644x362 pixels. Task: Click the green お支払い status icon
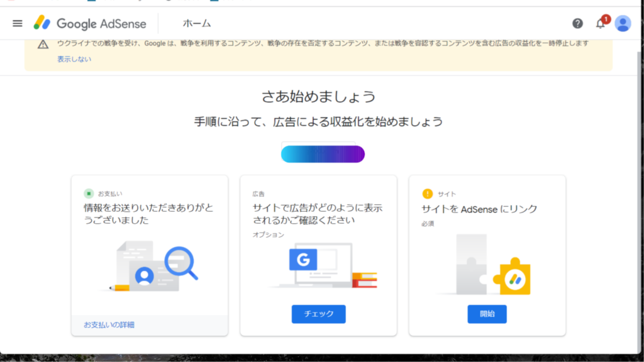click(x=89, y=194)
